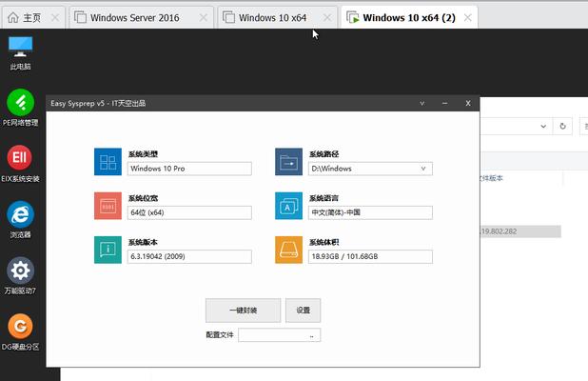
Task: Close the 主页 tab
Action: [x=55, y=17]
